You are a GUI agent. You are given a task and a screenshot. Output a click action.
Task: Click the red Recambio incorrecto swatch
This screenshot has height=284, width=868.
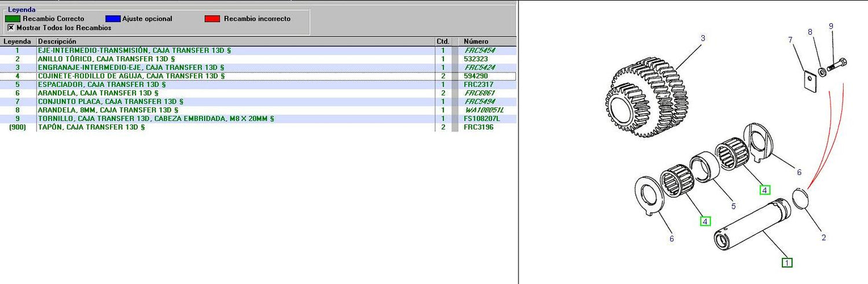point(212,19)
